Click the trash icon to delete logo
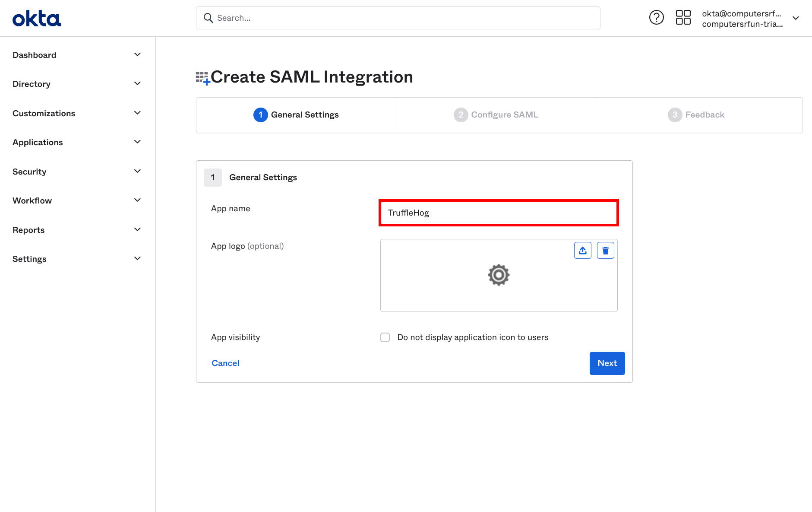The height and width of the screenshot is (512, 812). (605, 251)
